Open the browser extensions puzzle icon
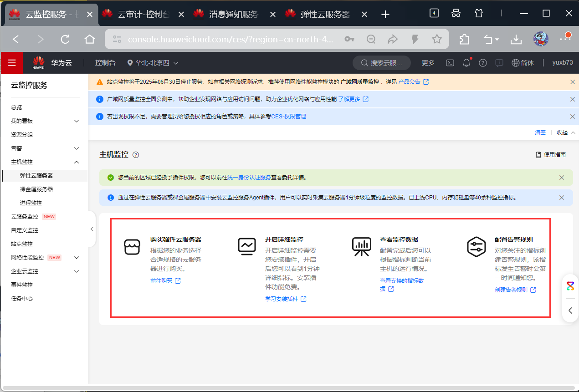Viewport: 579px width, 392px height. click(464, 39)
